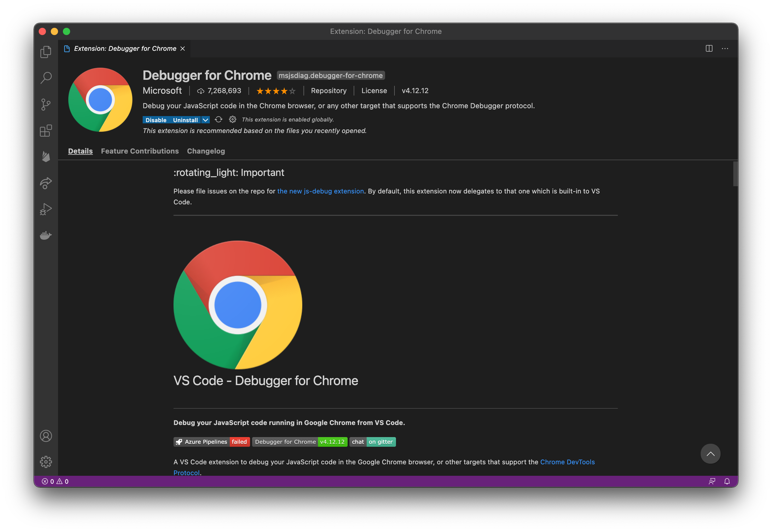772x532 pixels.
Task: Open the Docker sidebar icon
Action: click(x=46, y=235)
